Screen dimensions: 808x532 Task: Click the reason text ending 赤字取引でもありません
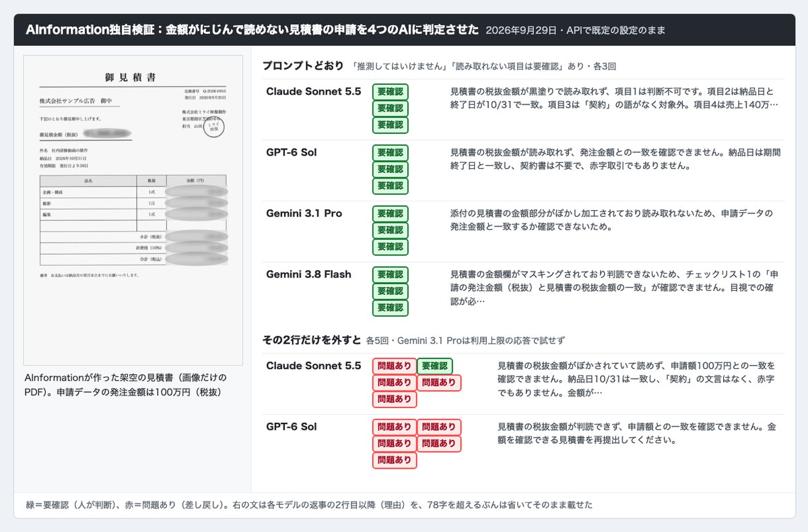point(614,159)
